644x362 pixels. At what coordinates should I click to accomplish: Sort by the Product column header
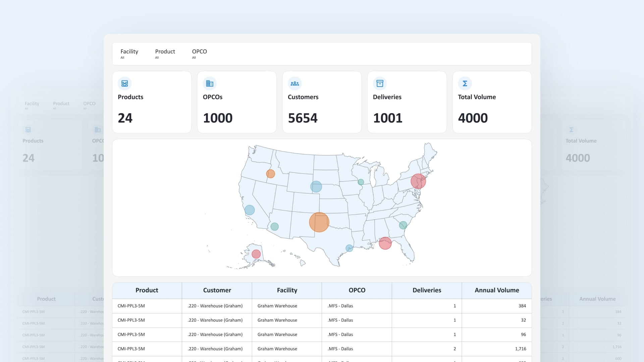pos(147,290)
